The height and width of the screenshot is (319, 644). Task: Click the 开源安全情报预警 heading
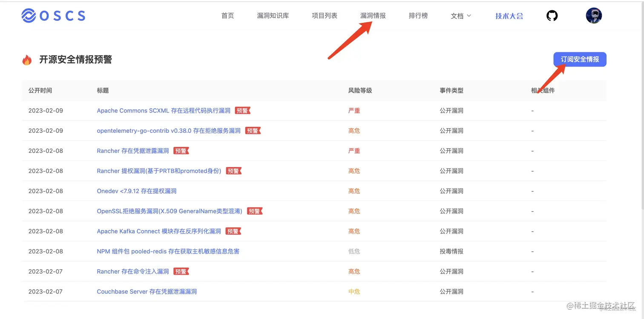tap(75, 60)
